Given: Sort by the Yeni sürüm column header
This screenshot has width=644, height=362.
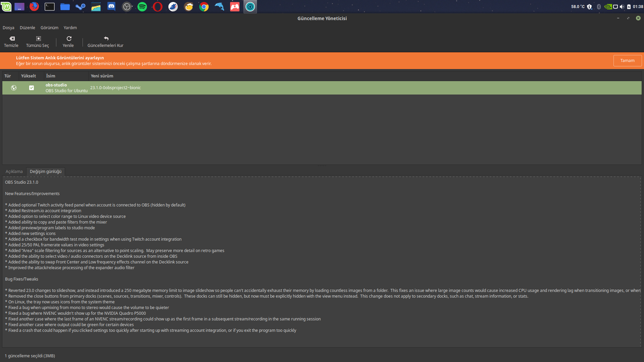Looking at the screenshot, I should click(x=102, y=76).
